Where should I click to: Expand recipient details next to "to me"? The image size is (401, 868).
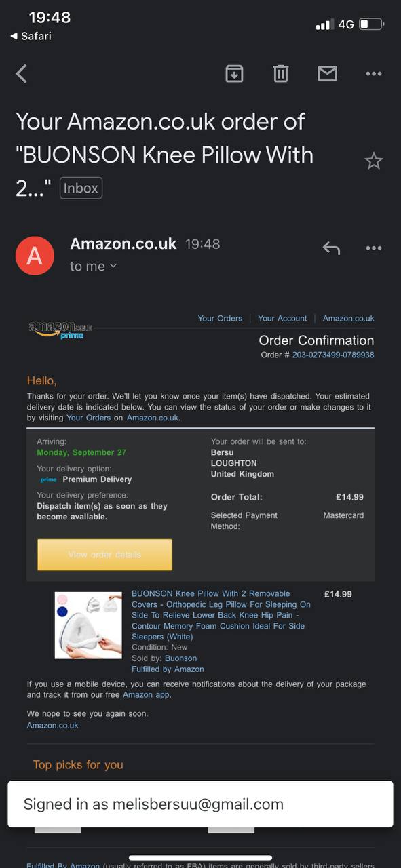click(x=113, y=266)
